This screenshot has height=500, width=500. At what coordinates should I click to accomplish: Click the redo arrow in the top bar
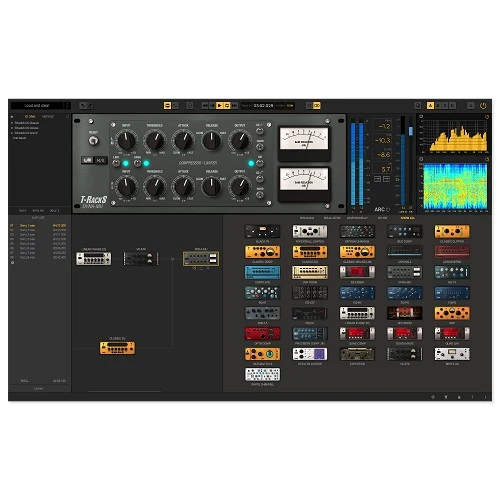coord(90,106)
